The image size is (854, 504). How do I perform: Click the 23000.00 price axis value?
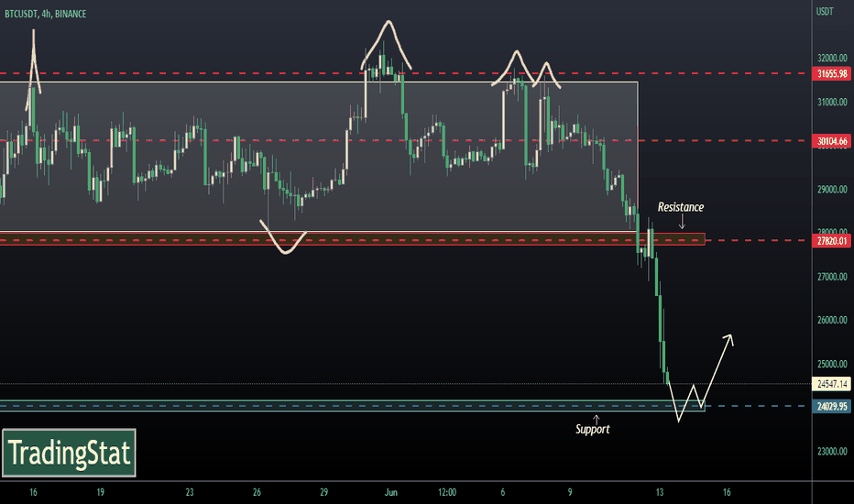click(x=832, y=451)
